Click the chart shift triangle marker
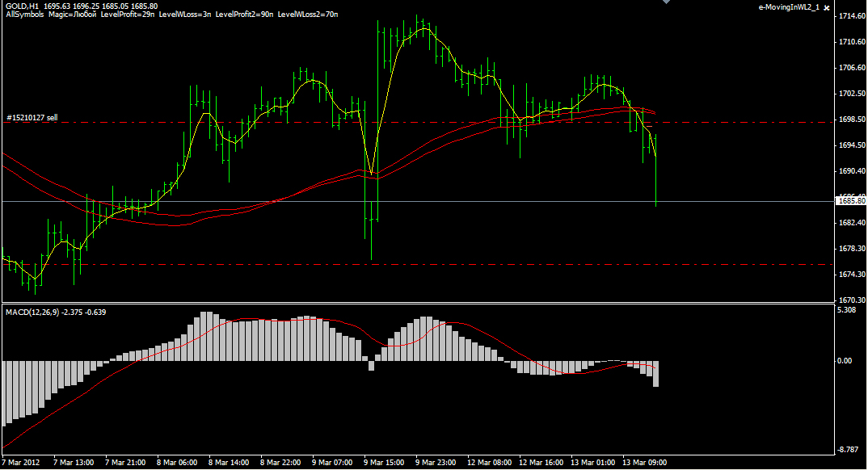The height and width of the screenshot is (470, 868). pos(667,2)
